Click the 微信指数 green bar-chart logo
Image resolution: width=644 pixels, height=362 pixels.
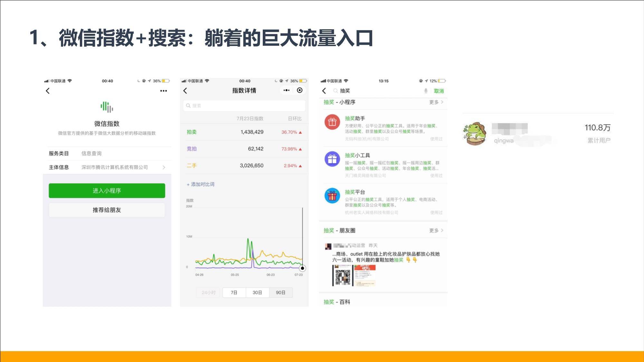coord(107,107)
